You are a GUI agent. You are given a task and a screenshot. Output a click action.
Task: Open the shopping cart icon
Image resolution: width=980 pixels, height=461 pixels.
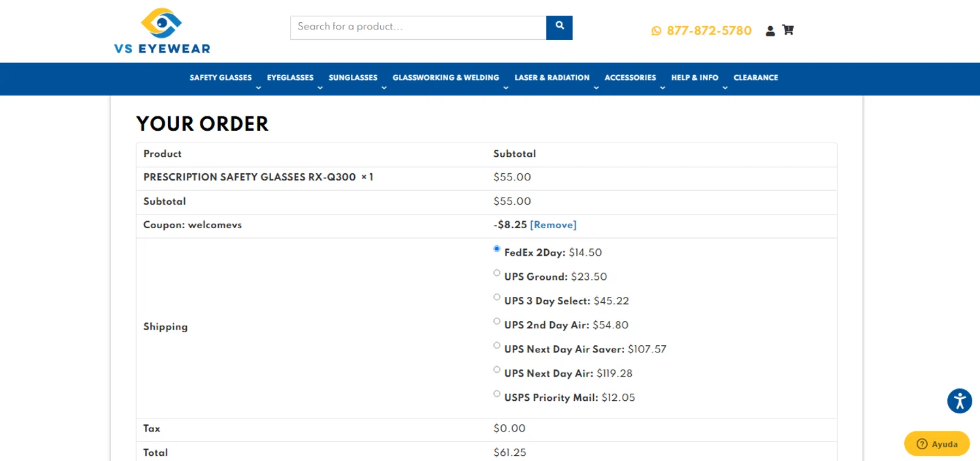point(788,30)
